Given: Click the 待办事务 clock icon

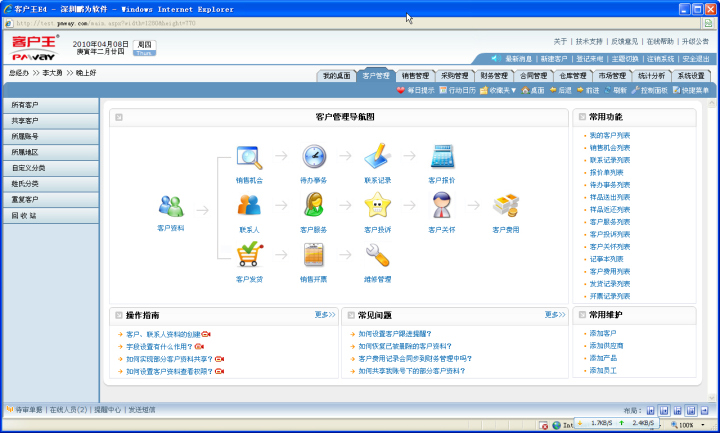Looking at the screenshot, I should coord(314,158).
